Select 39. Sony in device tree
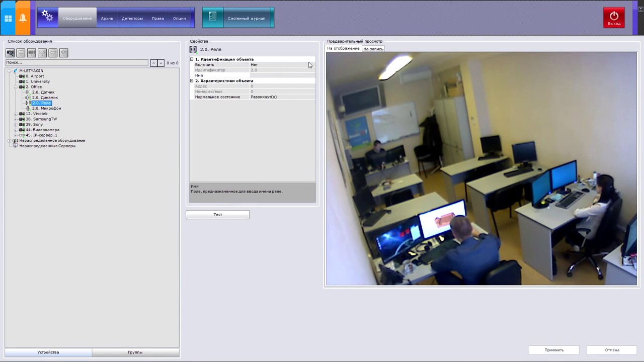Image resolution: width=644 pixels, height=362 pixels. pyautogui.click(x=34, y=125)
